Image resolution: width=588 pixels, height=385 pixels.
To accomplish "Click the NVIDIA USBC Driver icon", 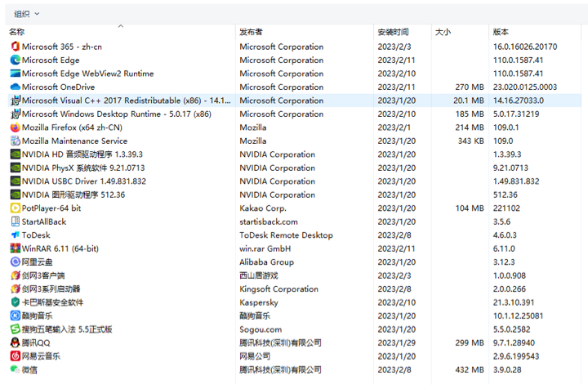I will 15,181.
